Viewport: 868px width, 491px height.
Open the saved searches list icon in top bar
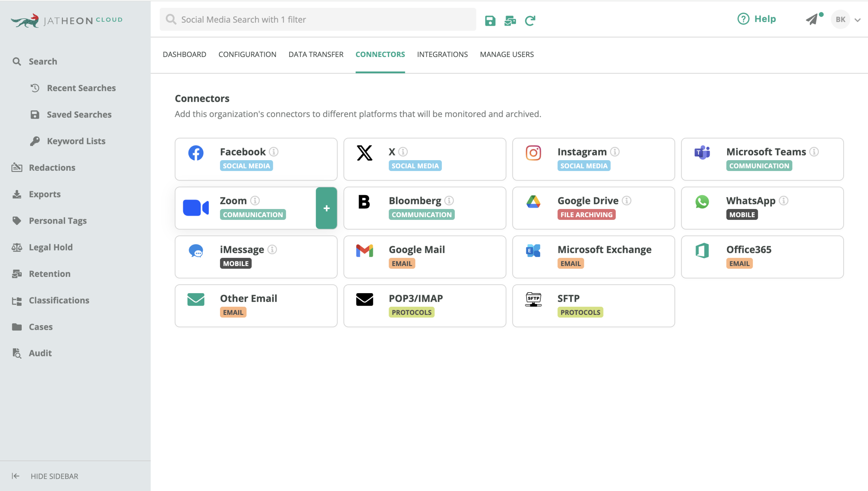510,21
